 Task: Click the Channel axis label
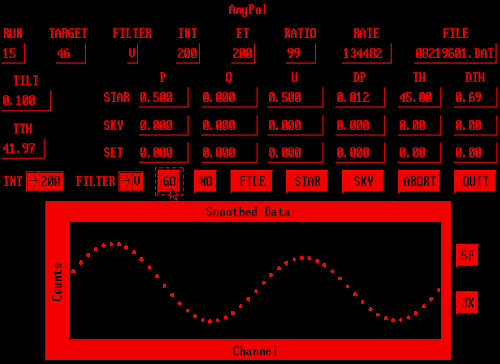[x=255, y=351]
